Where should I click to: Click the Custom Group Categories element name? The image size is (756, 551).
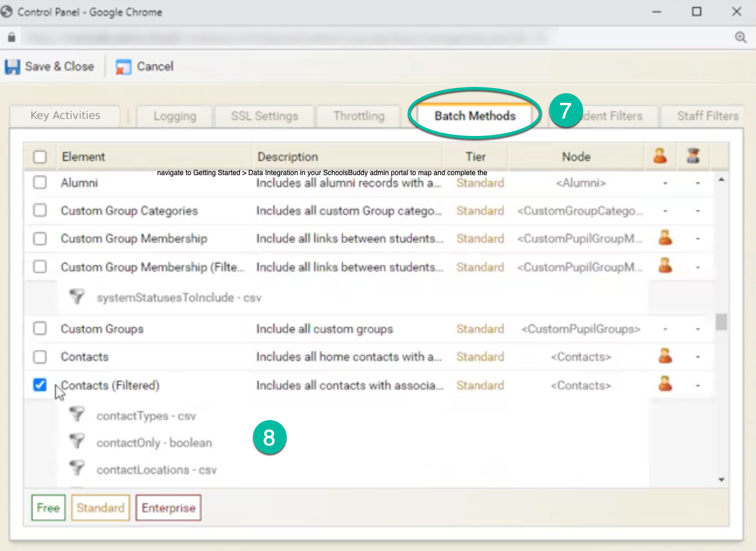pos(129,211)
